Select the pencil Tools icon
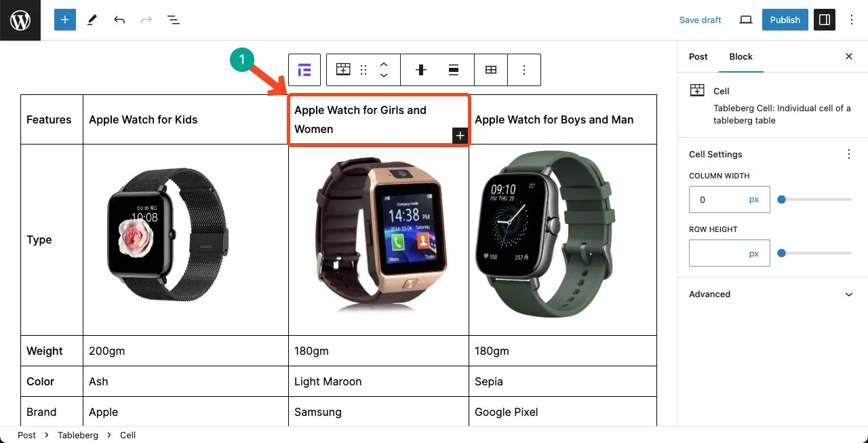Viewport: 868px width, 443px height. pos(92,20)
